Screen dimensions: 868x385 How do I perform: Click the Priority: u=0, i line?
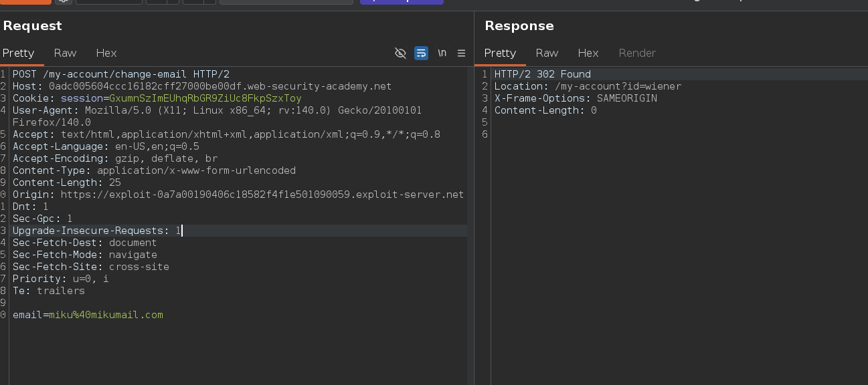[x=61, y=279]
